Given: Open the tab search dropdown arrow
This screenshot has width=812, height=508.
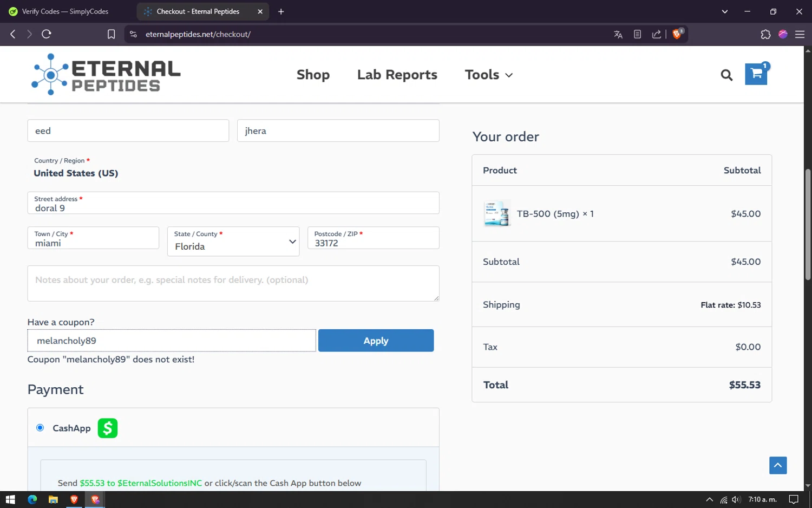Looking at the screenshot, I should click(x=725, y=11).
